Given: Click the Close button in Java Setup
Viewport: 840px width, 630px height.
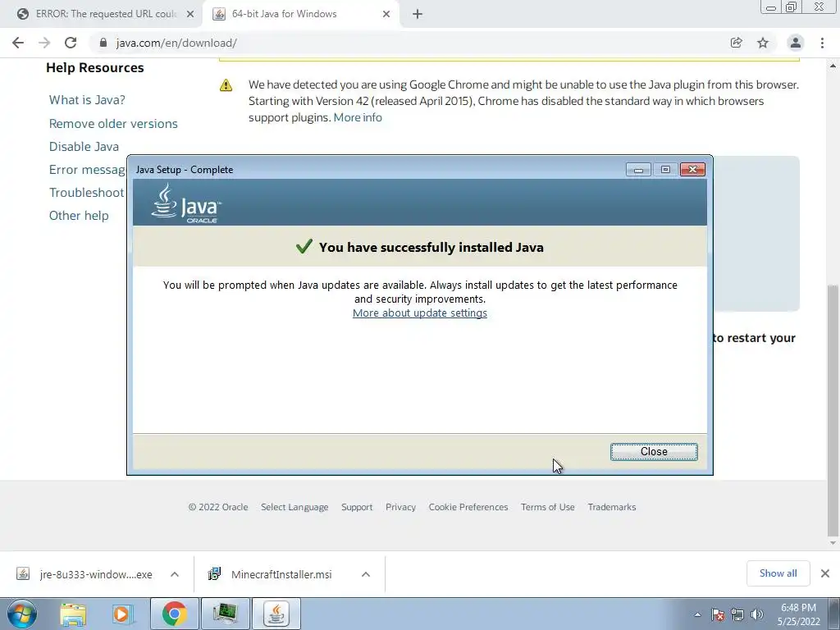Looking at the screenshot, I should [654, 452].
